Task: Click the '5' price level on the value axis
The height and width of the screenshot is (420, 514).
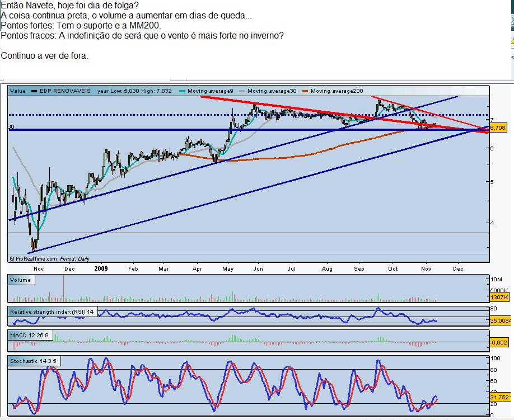Action: tap(492, 182)
